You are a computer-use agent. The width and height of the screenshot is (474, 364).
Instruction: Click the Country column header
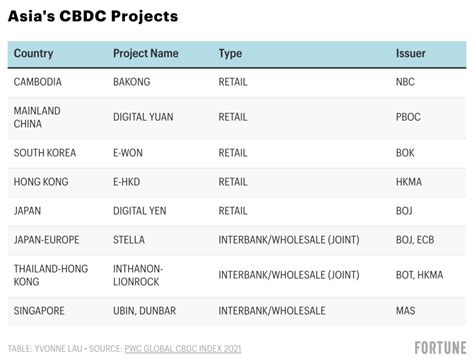(33, 53)
